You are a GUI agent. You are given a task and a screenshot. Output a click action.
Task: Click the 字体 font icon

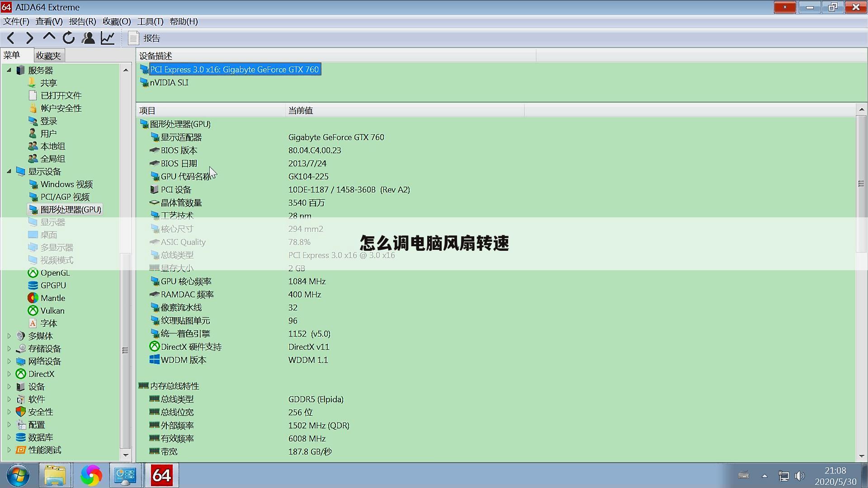[x=33, y=323]
